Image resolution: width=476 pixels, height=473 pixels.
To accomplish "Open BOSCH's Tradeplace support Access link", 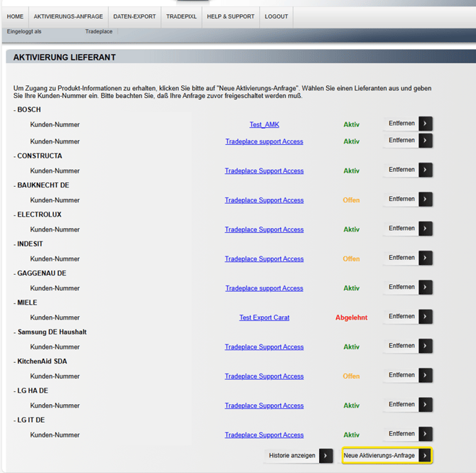I will (264, 142).
